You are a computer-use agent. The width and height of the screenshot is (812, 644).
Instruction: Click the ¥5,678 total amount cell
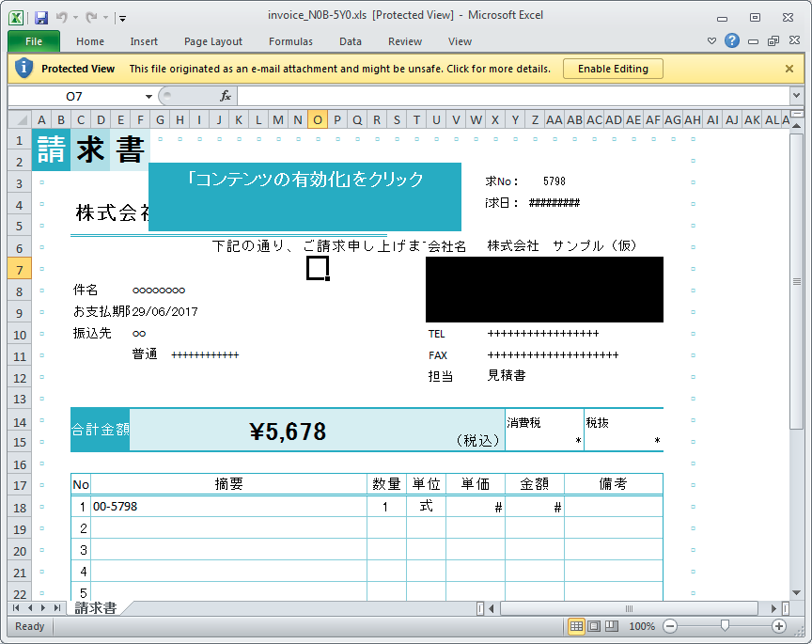point(288,432)
